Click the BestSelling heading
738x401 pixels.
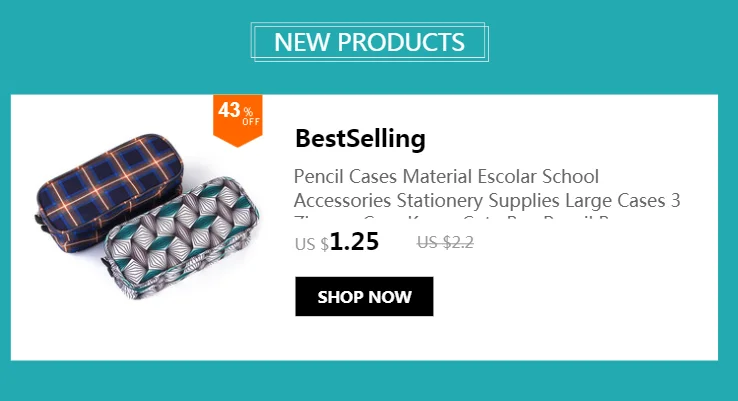point(360,138)
